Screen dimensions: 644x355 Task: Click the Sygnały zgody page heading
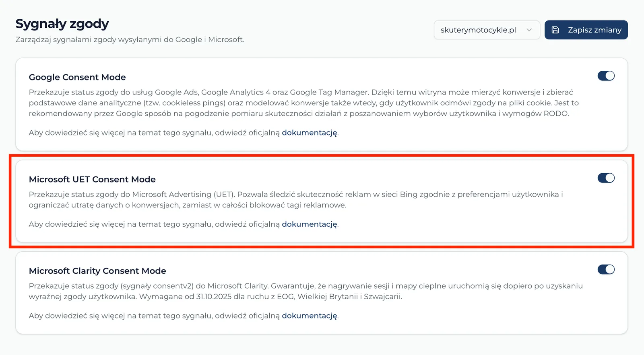pyautogui.click(x=62, y=24)
